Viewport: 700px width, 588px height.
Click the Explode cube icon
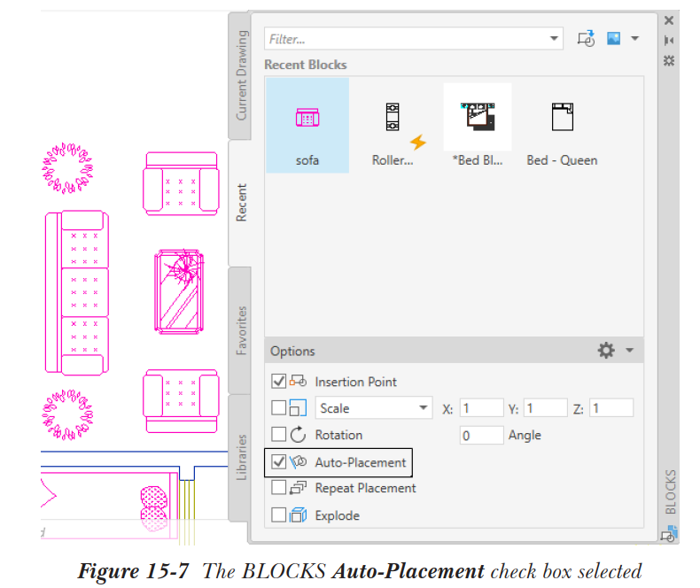(298, 514)
